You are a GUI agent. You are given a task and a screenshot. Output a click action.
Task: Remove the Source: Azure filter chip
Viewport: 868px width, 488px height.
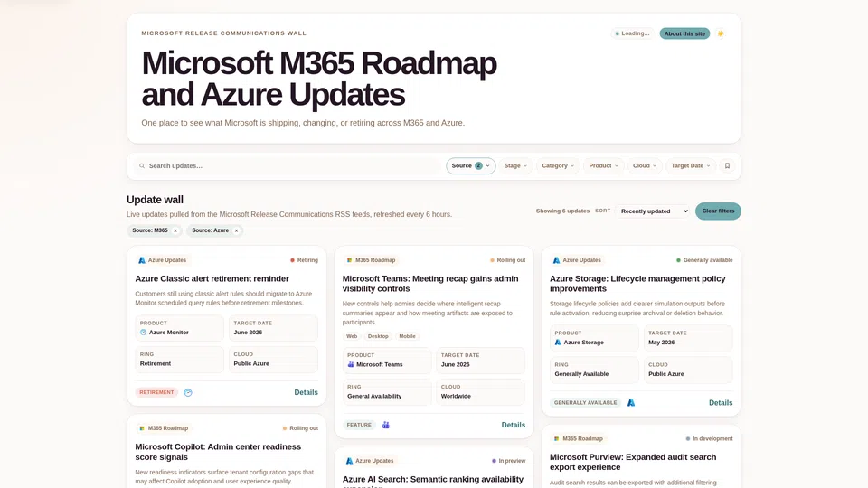tap(236, 230)
